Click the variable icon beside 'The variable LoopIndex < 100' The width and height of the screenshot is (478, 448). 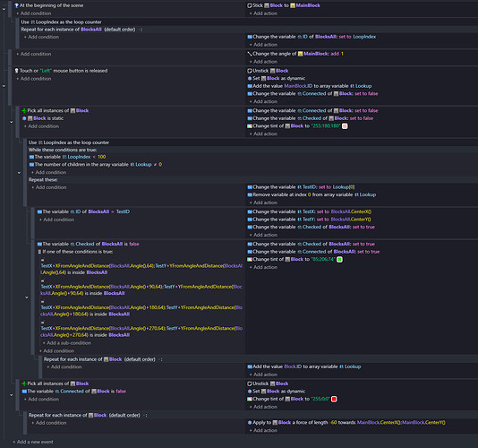[x=31, y=157]
